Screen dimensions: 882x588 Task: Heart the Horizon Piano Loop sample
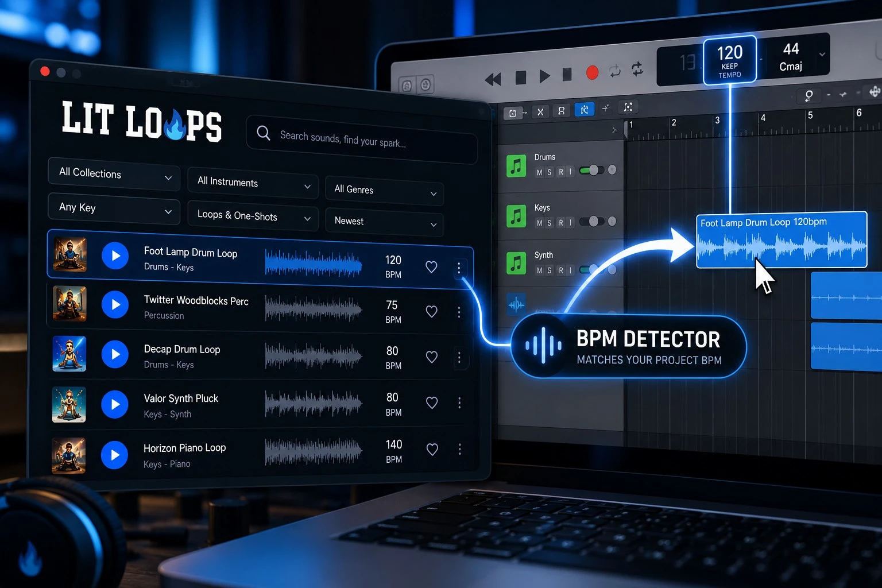432,450
